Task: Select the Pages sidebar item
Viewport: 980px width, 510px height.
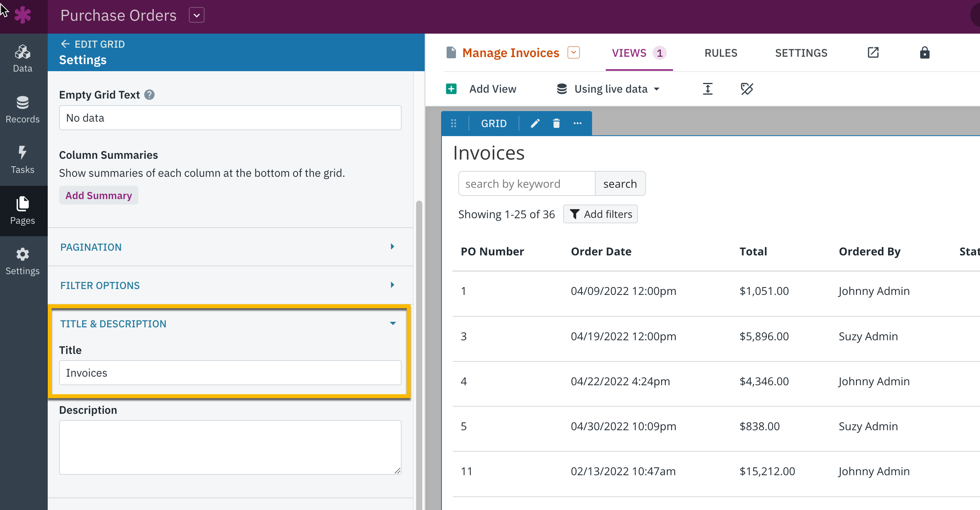Action: pos(23,211)
